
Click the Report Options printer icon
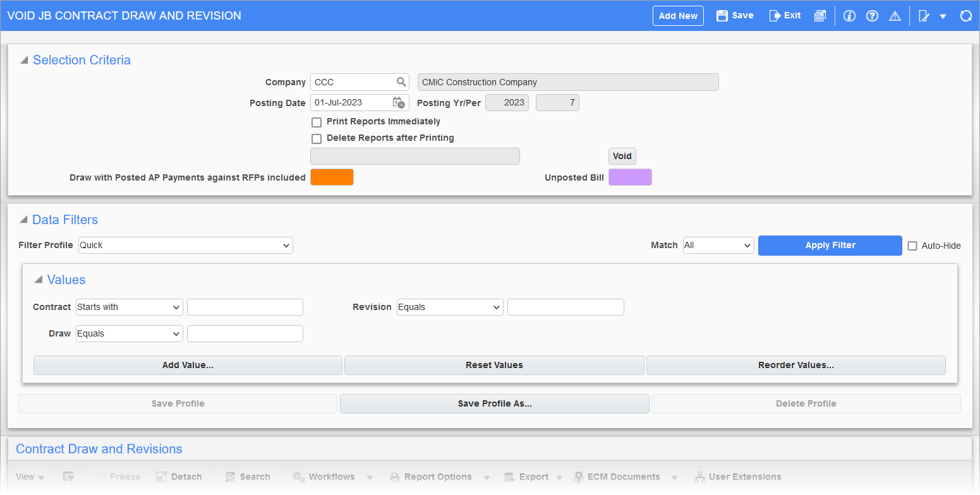395,477
